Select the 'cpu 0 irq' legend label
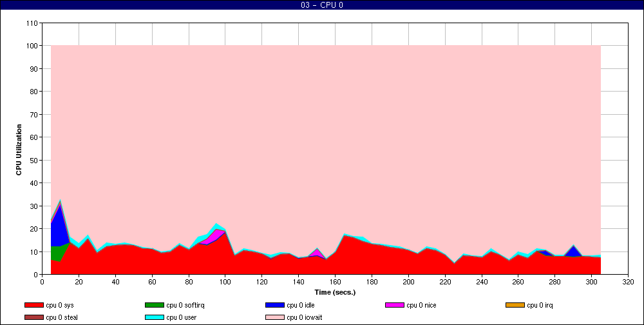The width and height of the screenshot is (644, 325). (x=540, y=305)
